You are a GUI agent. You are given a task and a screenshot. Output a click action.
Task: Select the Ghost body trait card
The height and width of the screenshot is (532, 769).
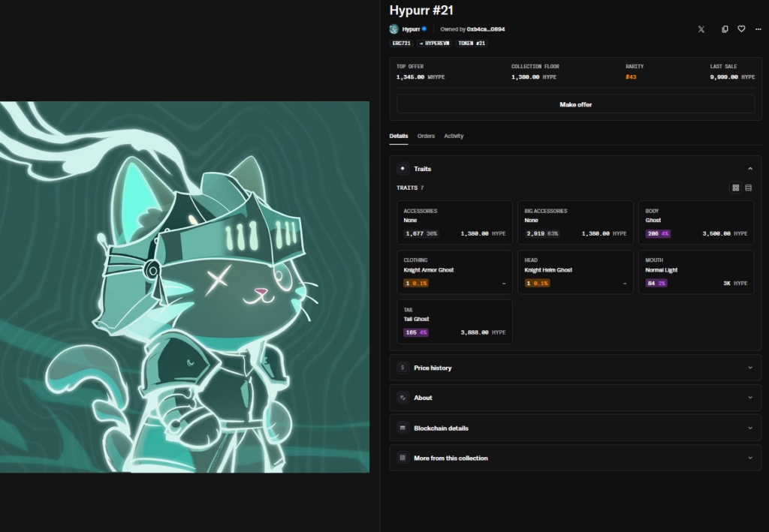click(695, 222)
